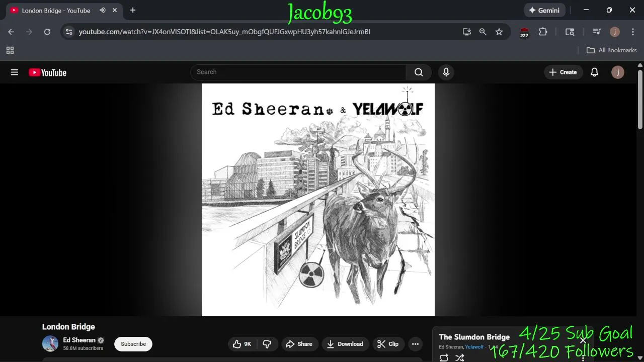The image size is (644, 362).
Task: Close the London Bridge tab
Action: [115, 10]
